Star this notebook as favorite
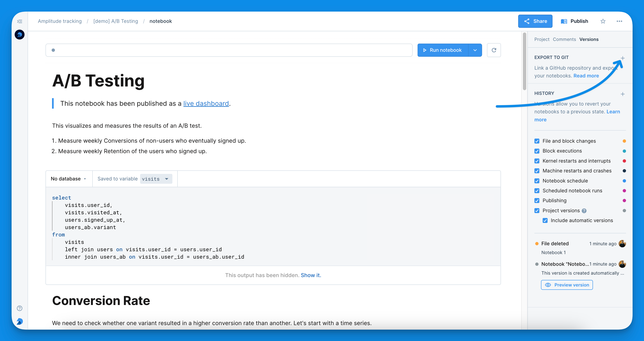This screenshot has height=341, width=644. pos(603,21)
